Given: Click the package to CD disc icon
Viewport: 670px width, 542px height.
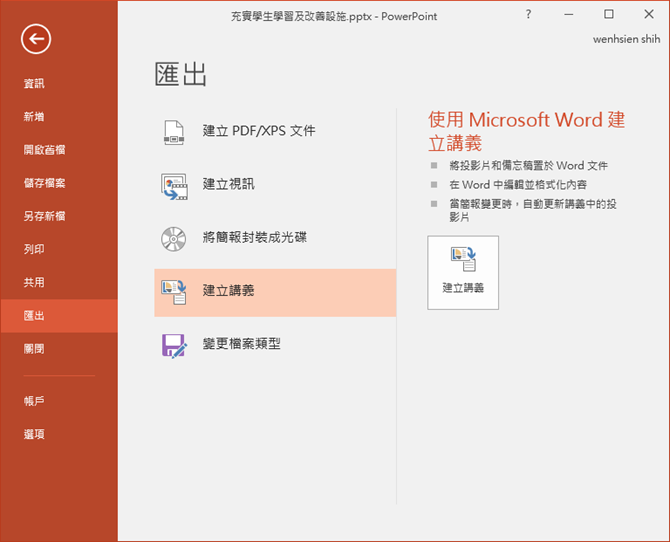Looking at the screenshot, I should pyautogui.click(x=173, y=239).
